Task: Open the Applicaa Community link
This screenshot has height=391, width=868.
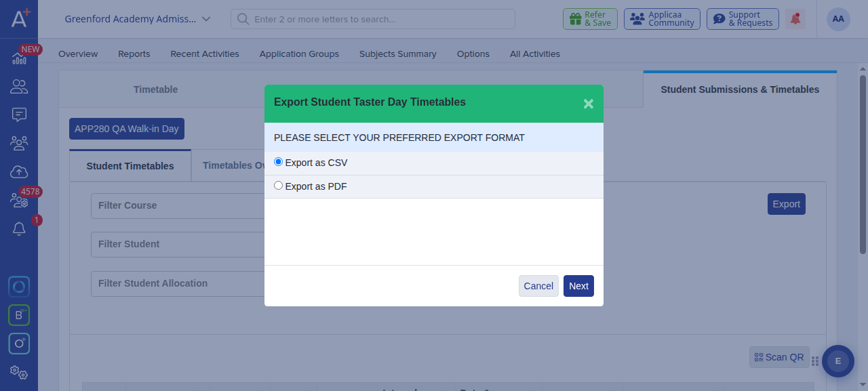Action: (663, 19)
